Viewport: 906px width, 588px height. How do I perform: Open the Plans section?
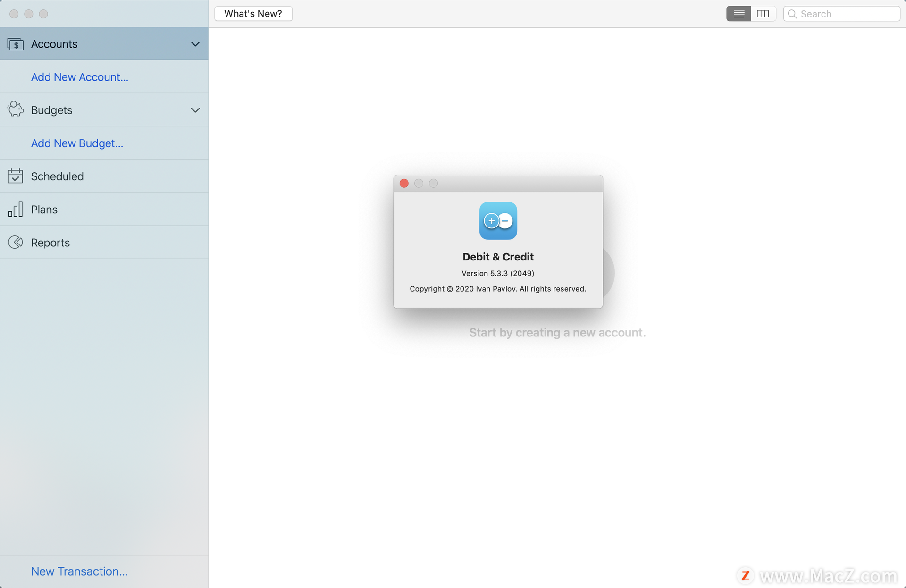point(104,209)
